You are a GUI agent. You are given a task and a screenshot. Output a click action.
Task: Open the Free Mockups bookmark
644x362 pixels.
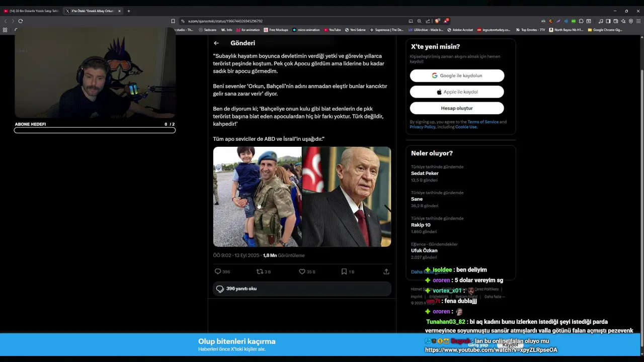276,30
